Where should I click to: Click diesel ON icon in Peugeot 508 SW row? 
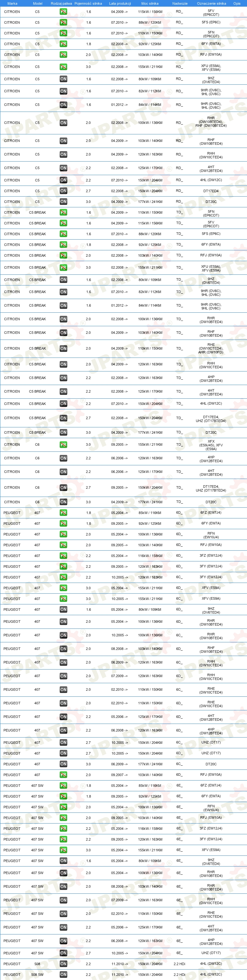63,975
